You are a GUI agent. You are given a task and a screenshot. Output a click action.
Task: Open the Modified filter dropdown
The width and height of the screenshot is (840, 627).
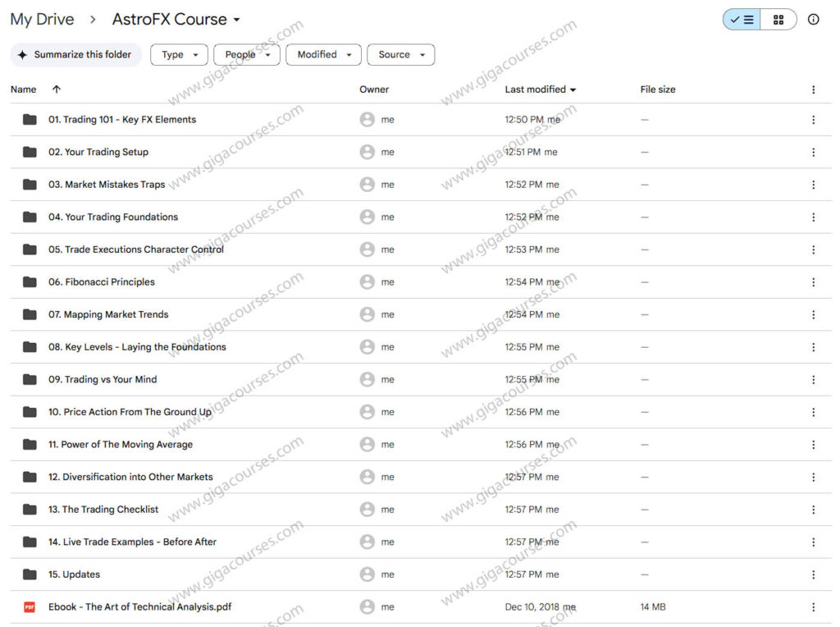click(x=323, y=54)
